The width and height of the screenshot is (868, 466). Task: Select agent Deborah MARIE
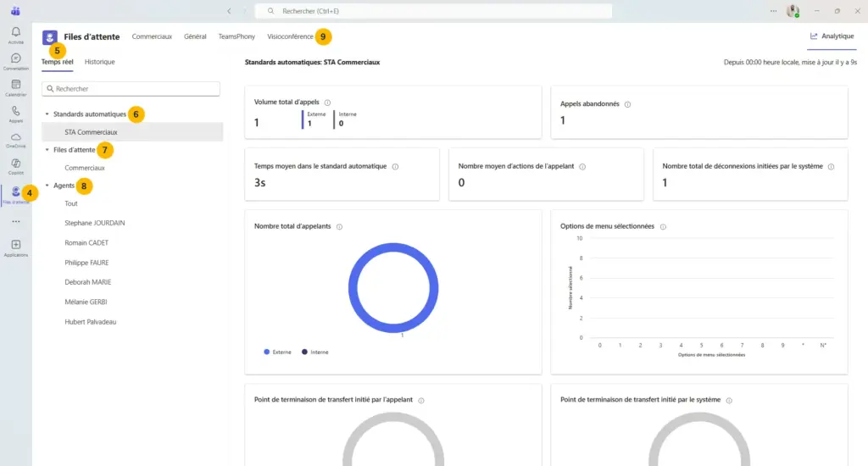pos(87,282)
